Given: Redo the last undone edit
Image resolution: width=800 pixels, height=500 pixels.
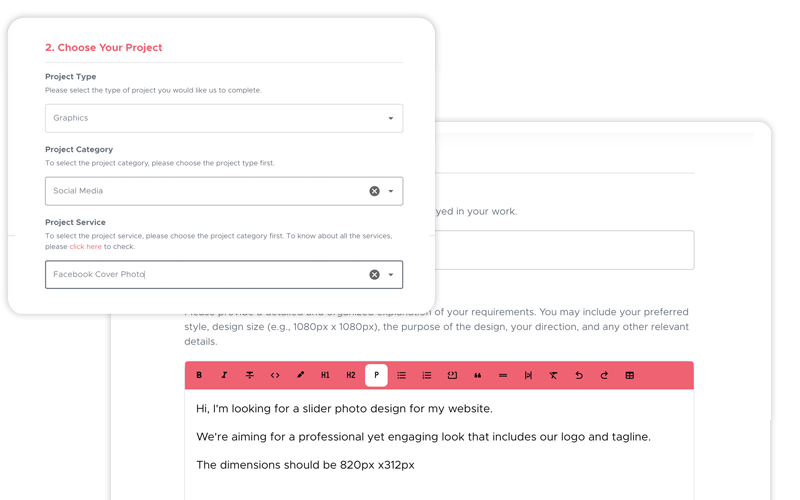Looking at the screenshot, I should [x=604, y=375].
